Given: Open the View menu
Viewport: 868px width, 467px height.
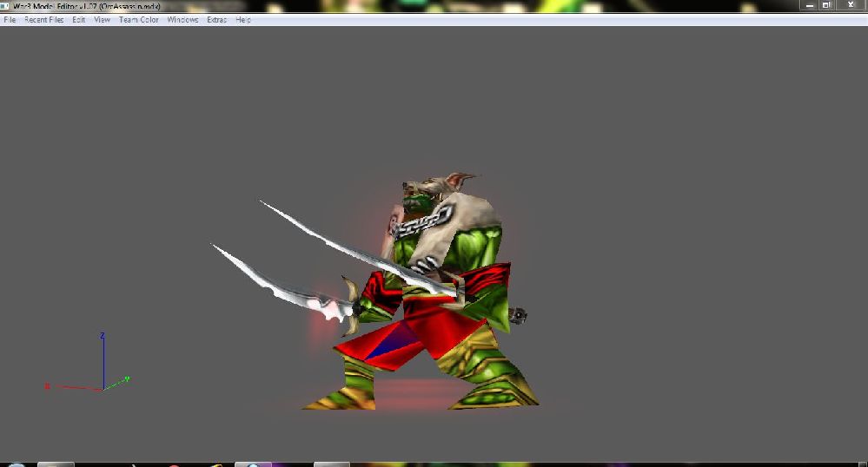Looking at the screenshot, I should (102, 19).
